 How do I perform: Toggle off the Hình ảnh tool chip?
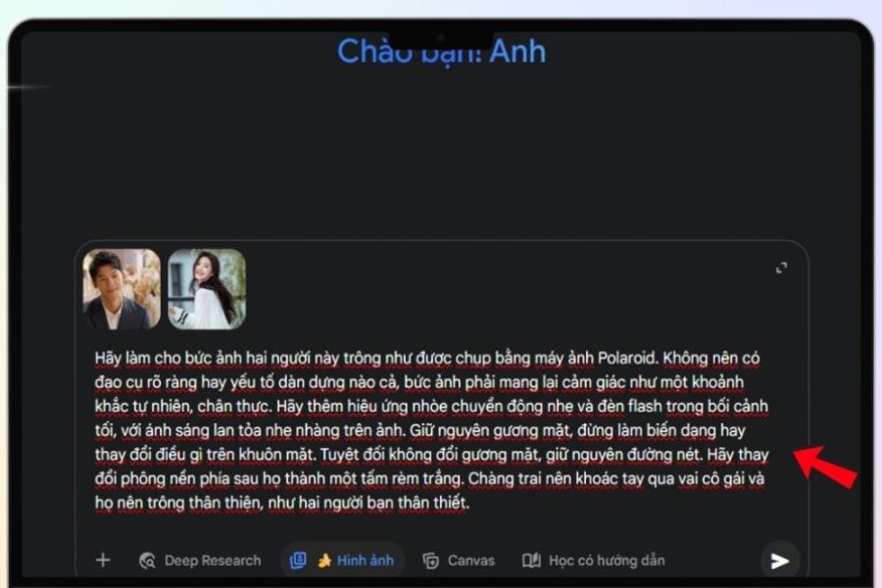point(343,560)
